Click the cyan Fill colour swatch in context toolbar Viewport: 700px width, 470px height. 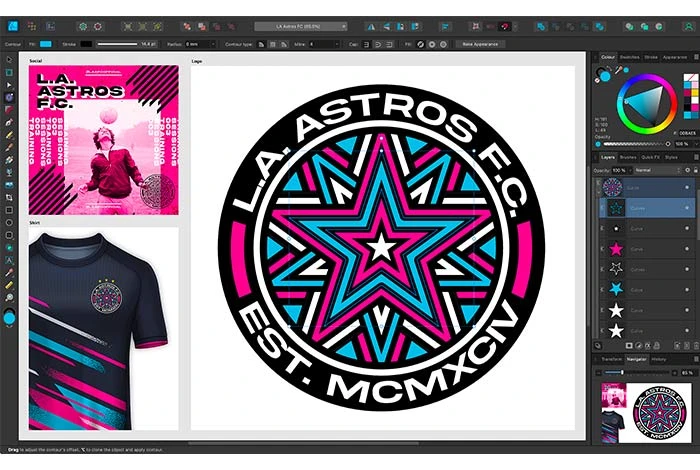tap(46, 44)
